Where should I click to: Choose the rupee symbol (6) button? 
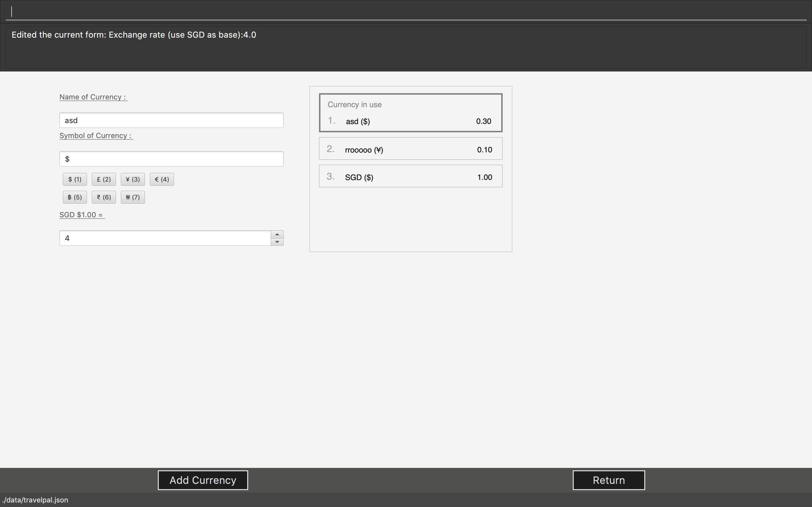point(104,197)
